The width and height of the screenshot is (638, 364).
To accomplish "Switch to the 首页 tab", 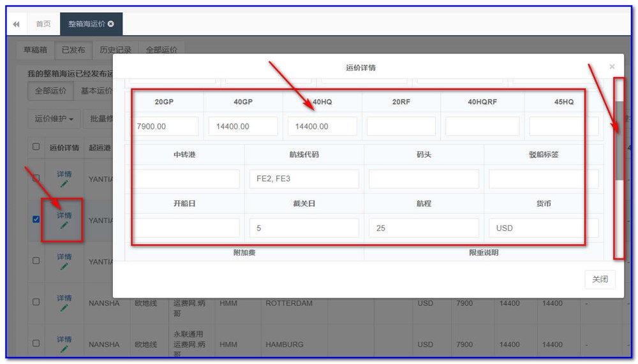I will click(x=43, y=24).
